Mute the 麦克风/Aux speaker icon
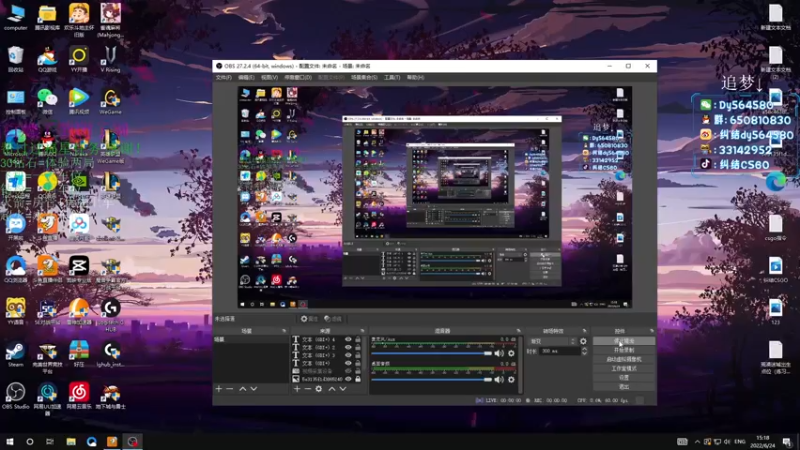This screenshot has height=450, width=800. pyautogui.click(x=499, y=353)
